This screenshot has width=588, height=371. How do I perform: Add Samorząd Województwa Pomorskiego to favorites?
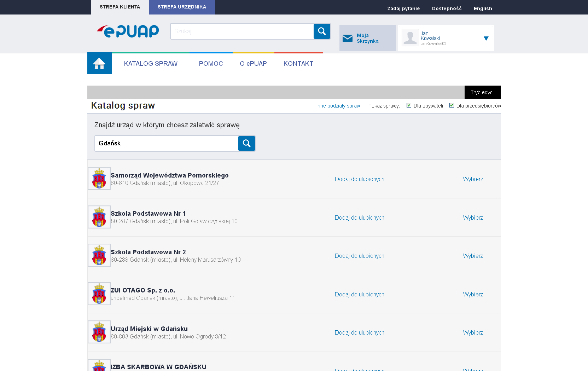point(359,179)
